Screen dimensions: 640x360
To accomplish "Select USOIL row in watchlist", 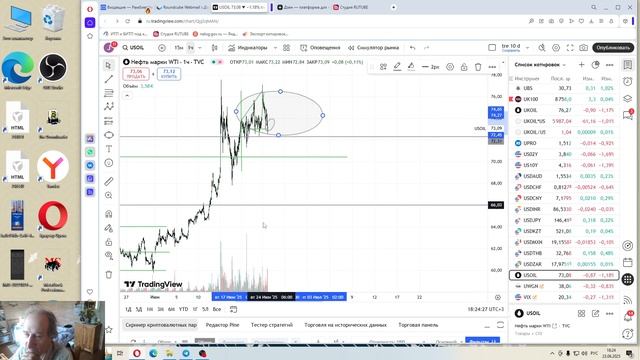I will [x=564, y=275].
